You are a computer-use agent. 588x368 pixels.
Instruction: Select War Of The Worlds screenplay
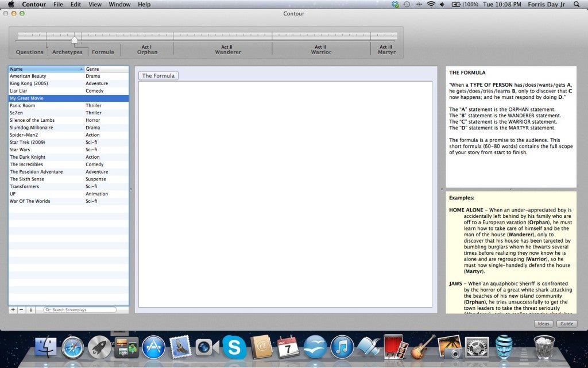click(x=69, y=201)
